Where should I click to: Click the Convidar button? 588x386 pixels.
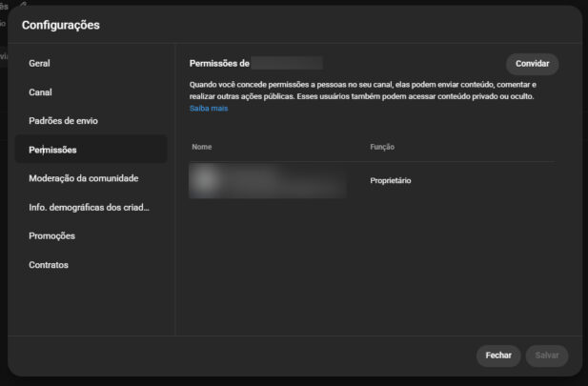532,64
